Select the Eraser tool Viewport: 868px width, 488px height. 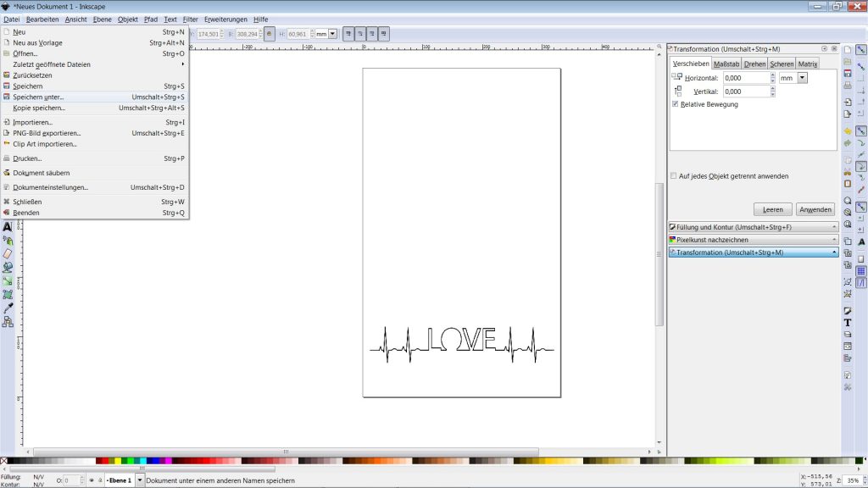pyautogui.click(x=8, y=253)
